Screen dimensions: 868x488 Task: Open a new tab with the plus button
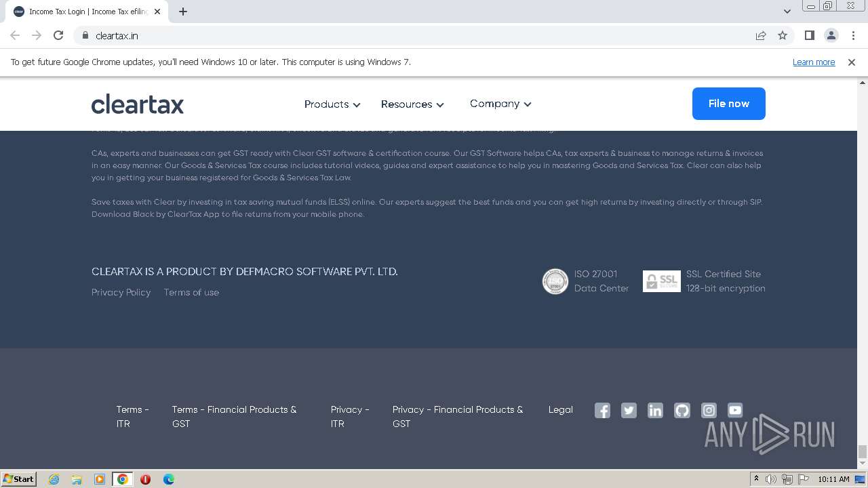tap(183, 12)
